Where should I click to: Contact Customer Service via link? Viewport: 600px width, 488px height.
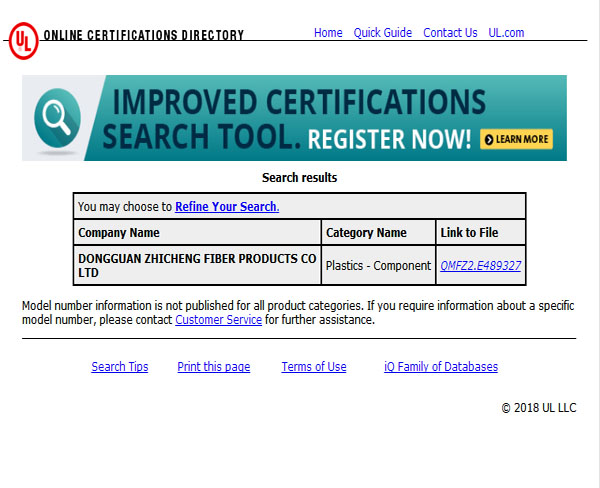pyautogui.click(x=218, y=320)
